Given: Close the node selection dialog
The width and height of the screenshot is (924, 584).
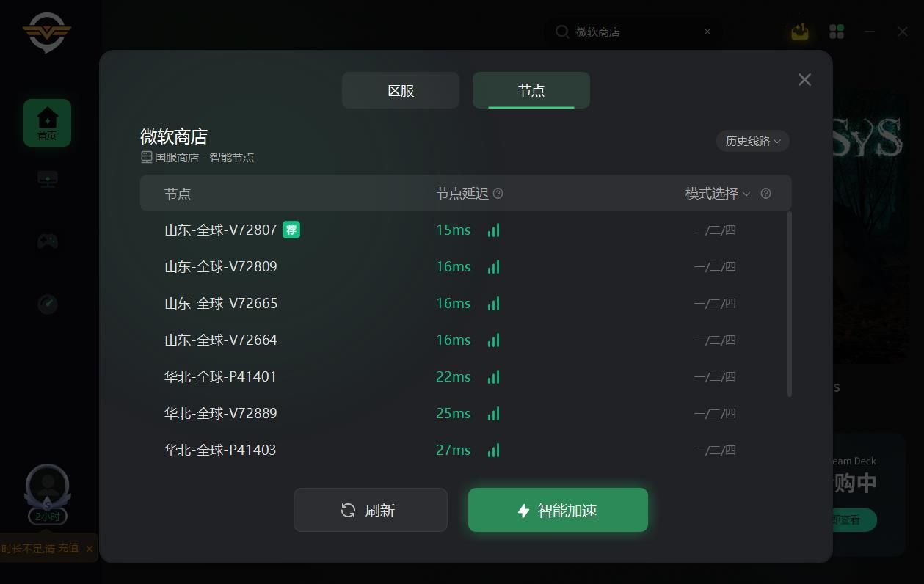Looking at the screenshot, I should pyautogui.click(x=804, y=79).
